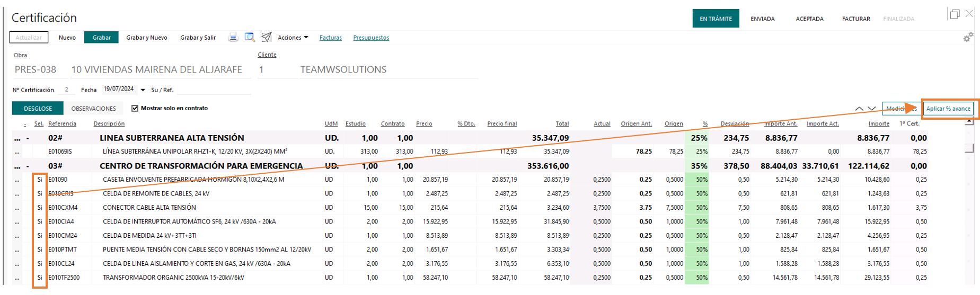Toggle Sel. Si for E010TF2500 row
This screenshot has width=980, height=295.
tap(40, 278)
